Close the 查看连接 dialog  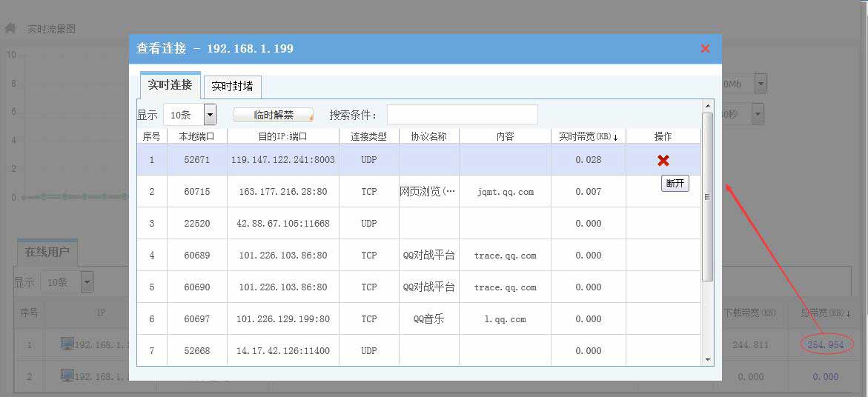pyautogui.click(x=705, y=48)
